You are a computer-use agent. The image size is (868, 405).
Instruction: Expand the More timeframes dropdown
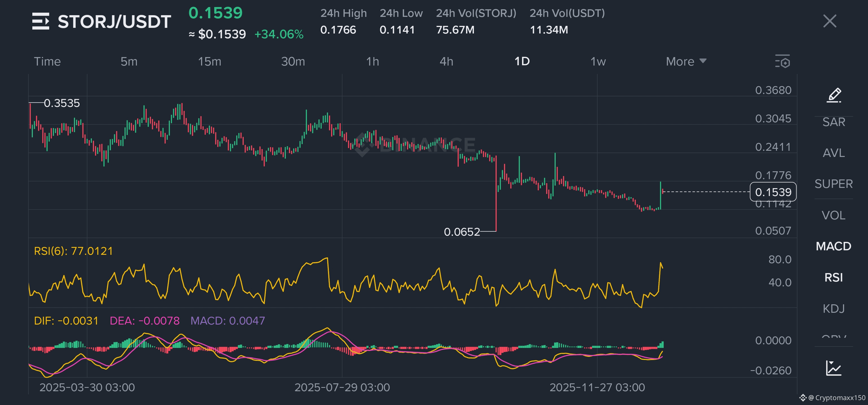coord(686,61)
